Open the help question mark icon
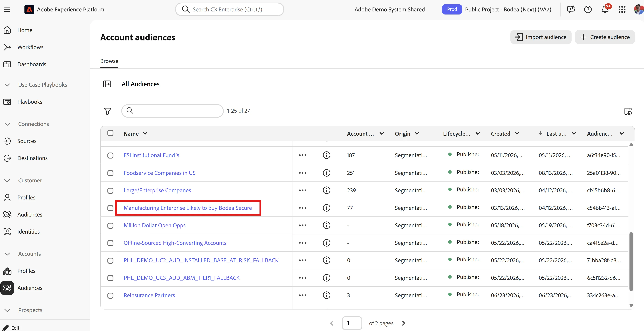The height and width of the screenshot is (331, 644). [588, 10]
